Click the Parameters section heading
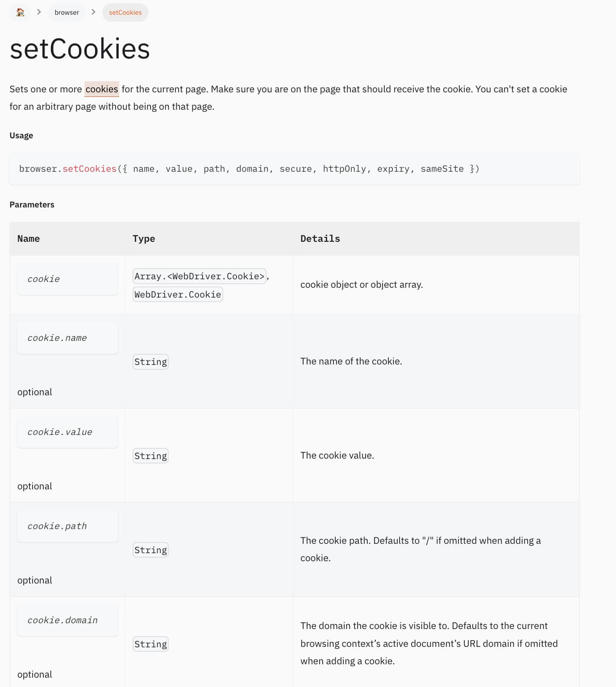This screenshot has width=616, height=687. tap(32, 205)
